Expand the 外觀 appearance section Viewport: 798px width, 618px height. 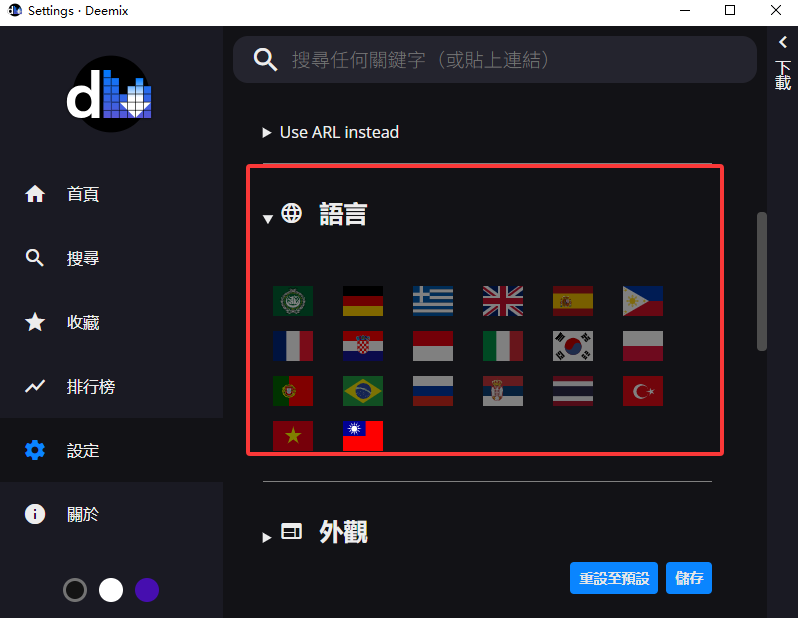(316, 532)
